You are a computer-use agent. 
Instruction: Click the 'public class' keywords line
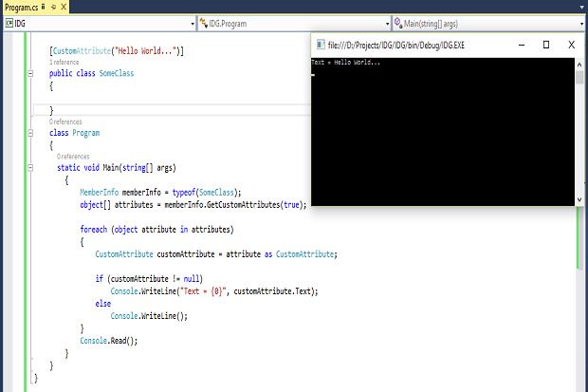pyautogui.click(x=72, y=73)
